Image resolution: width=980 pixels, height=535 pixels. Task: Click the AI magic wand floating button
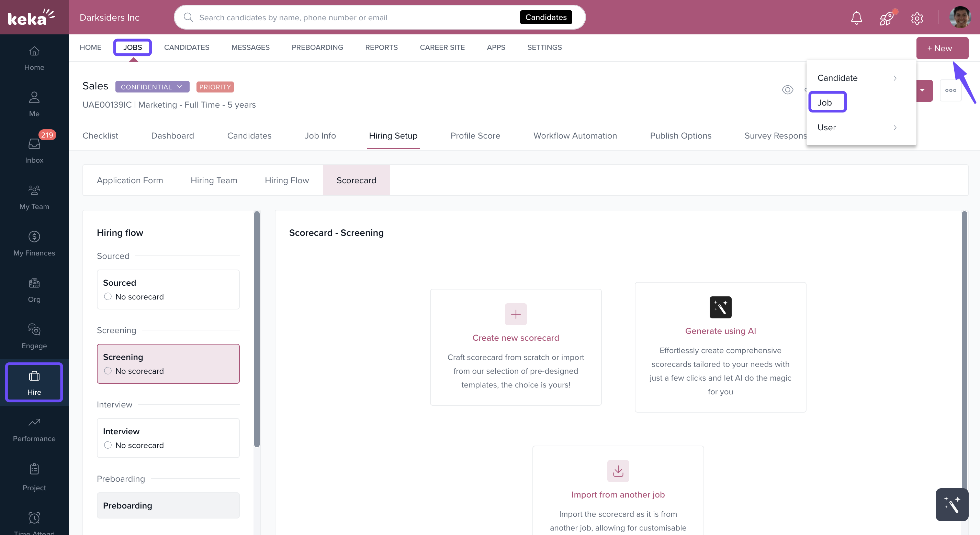(951, 504)
